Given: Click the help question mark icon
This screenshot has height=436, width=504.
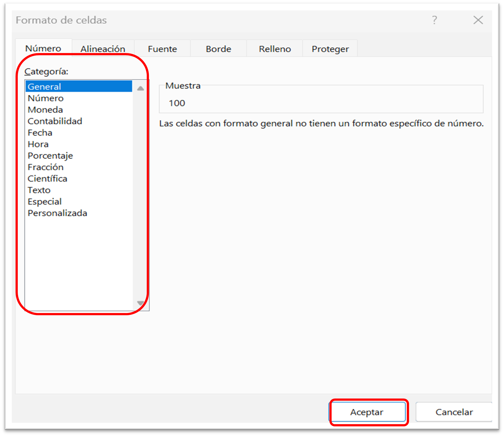Looking at the screenshot, I should pyautogui.click(x=434, y=20).
